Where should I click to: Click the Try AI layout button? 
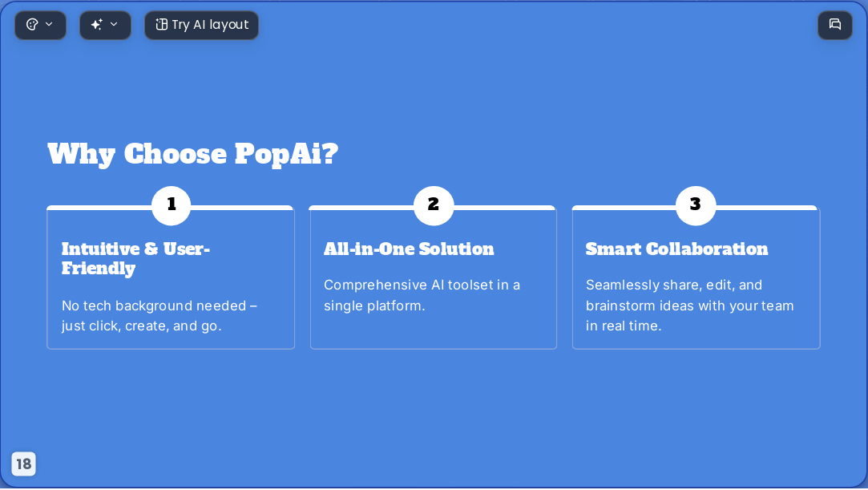coord(201,25)
